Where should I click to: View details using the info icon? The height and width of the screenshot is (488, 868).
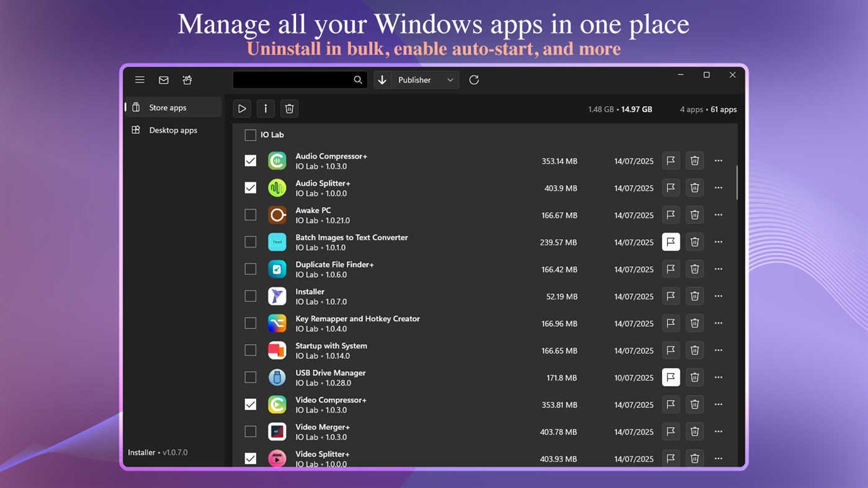[266, 109]
